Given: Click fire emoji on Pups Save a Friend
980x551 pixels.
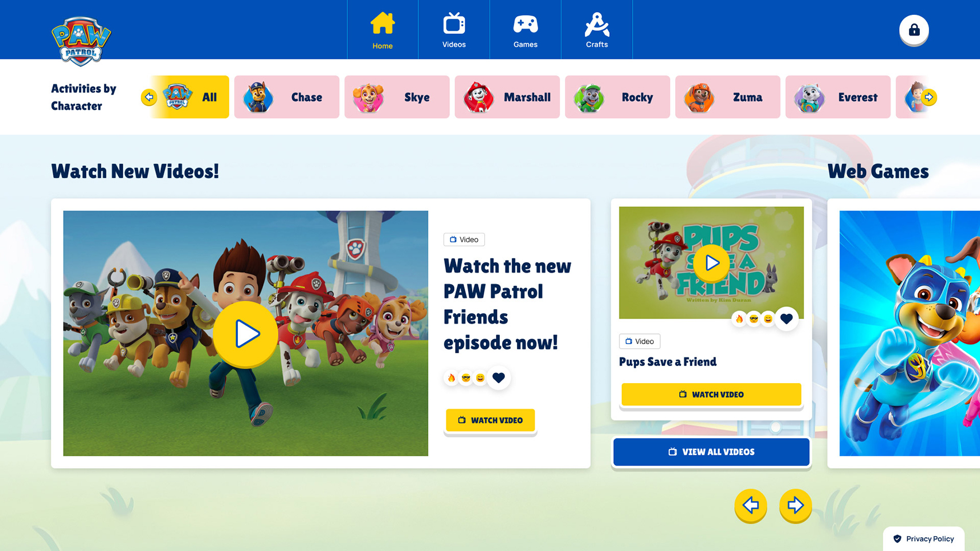Looking at the screenshot, I should (739, 319).
